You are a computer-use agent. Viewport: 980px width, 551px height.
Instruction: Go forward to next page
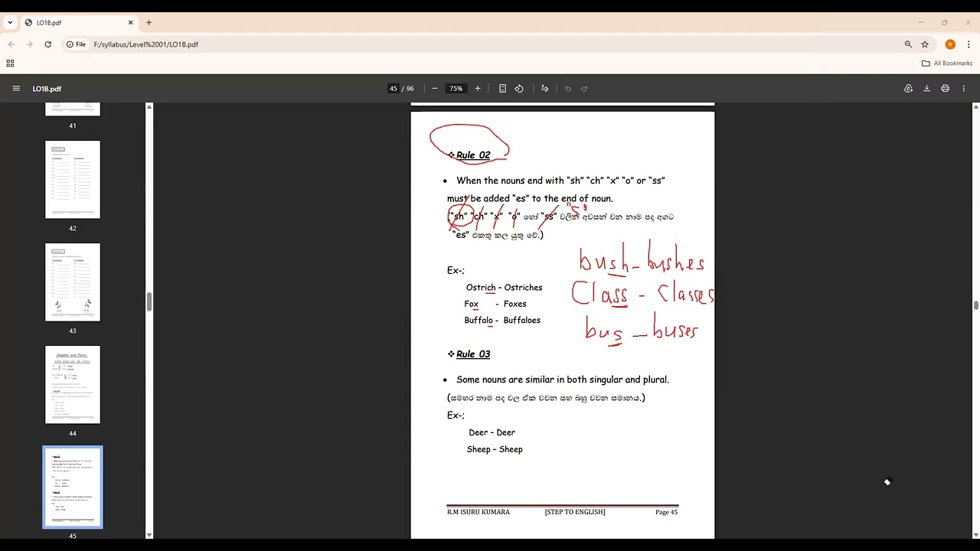coord(30,44)
